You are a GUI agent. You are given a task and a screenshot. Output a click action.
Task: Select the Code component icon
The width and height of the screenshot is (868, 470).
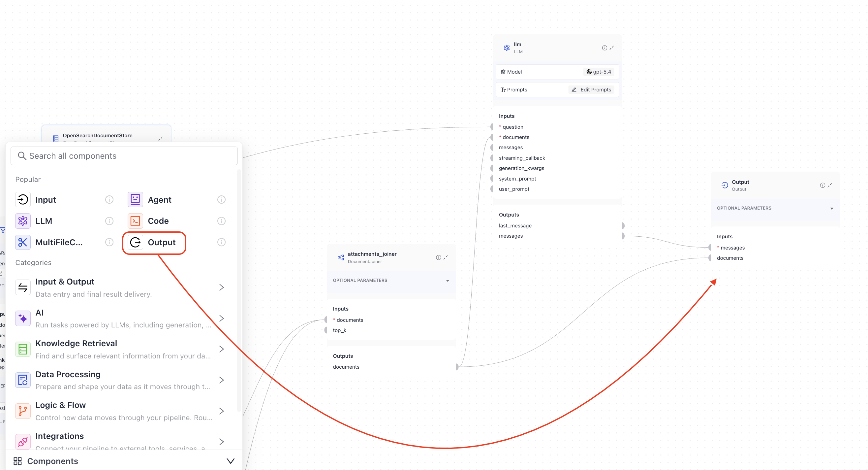click(135, 221)
